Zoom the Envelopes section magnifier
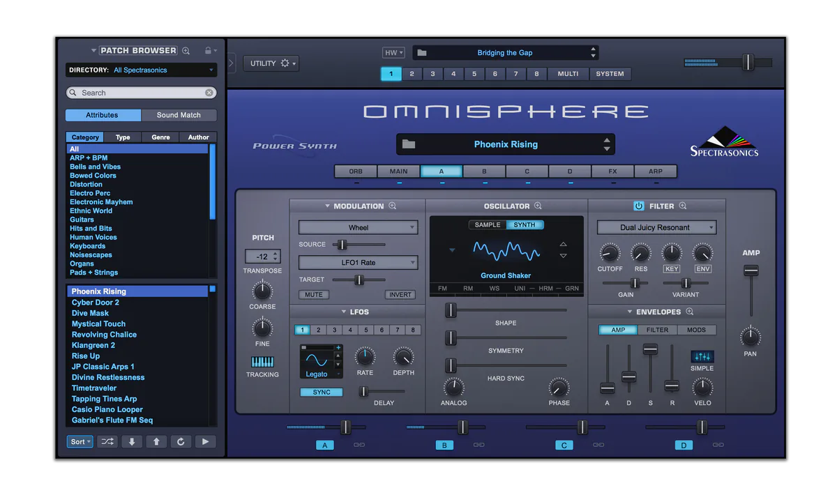Screen dimensions: 837x504 [690, 312]
